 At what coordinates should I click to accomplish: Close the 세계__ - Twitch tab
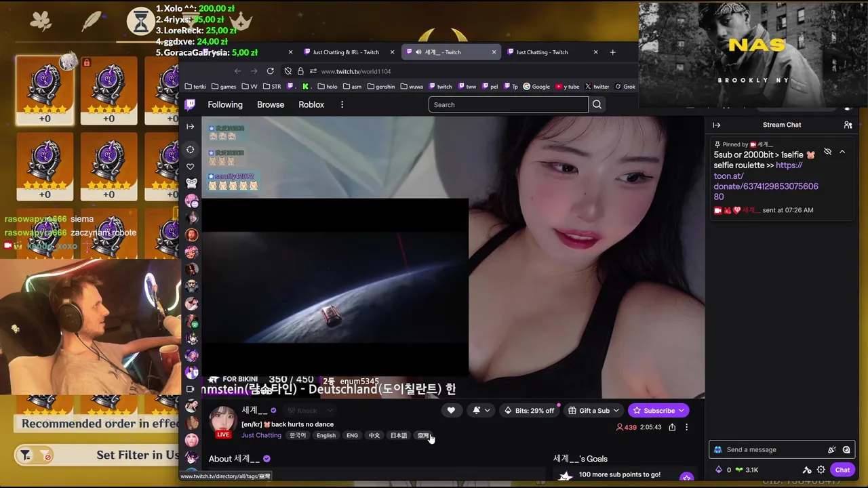point(494,52)
